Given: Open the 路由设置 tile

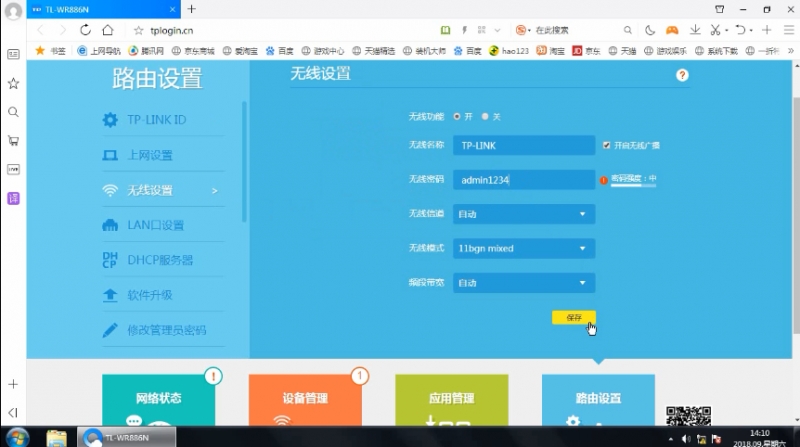Looking at the screenshot, I should pyautogui.click(x=598, y=400).
